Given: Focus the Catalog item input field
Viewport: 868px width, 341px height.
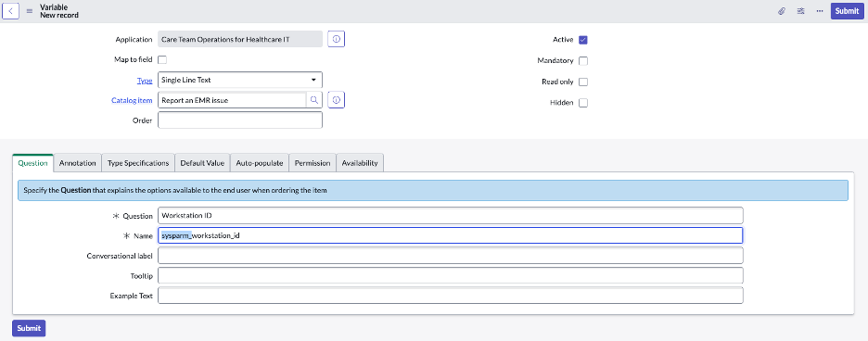Looking at the screenshot, I should [232, 100].
